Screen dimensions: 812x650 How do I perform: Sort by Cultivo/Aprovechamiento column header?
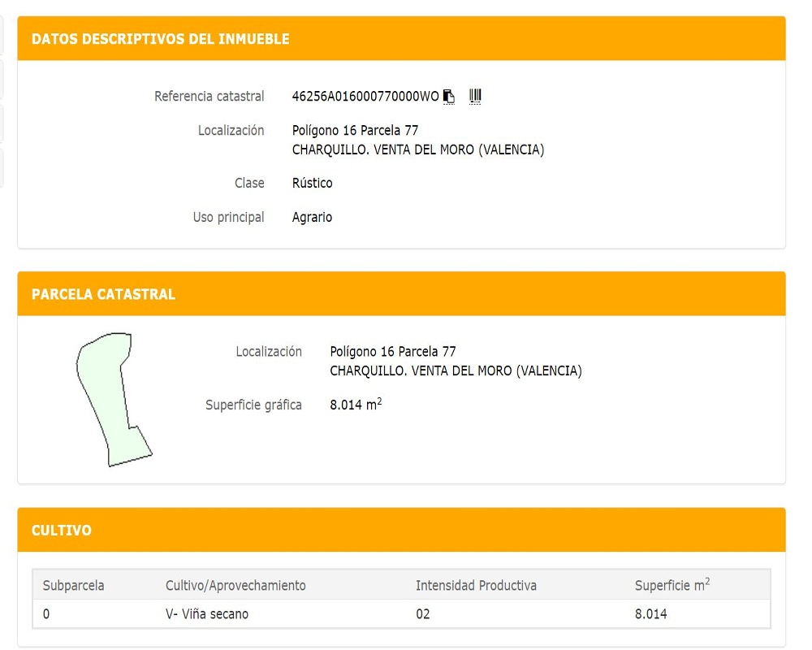[x=235, y=585]
